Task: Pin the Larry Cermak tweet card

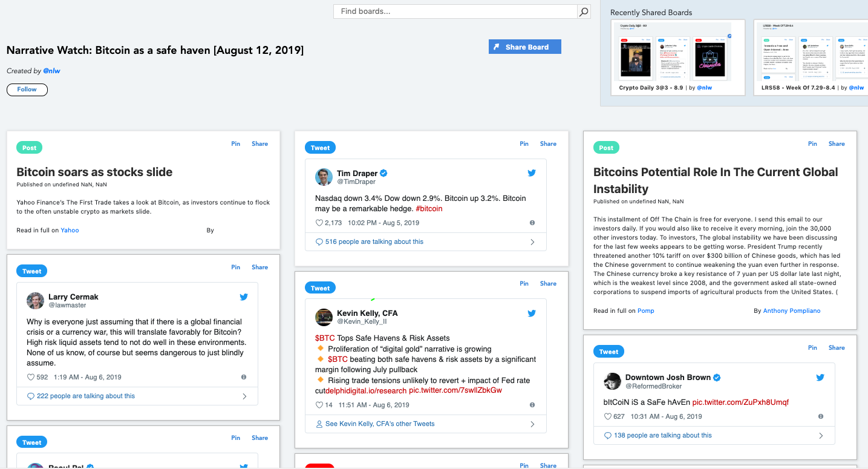Action: pyautogui.click(x=236, y=267)
